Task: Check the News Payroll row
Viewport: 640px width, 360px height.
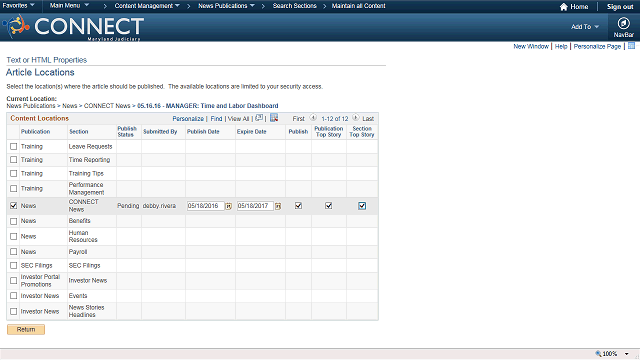Action: 13,251
